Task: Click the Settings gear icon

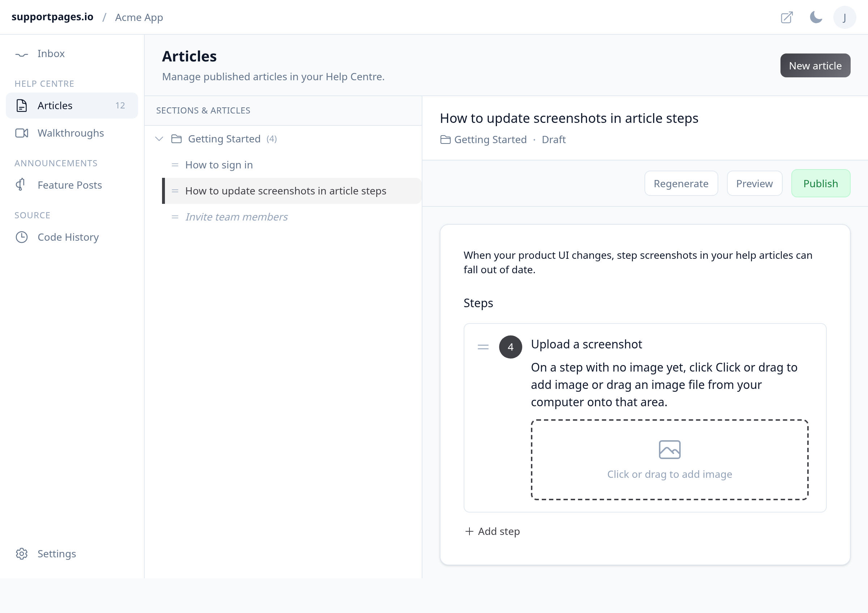Action: tap(22, 554)
